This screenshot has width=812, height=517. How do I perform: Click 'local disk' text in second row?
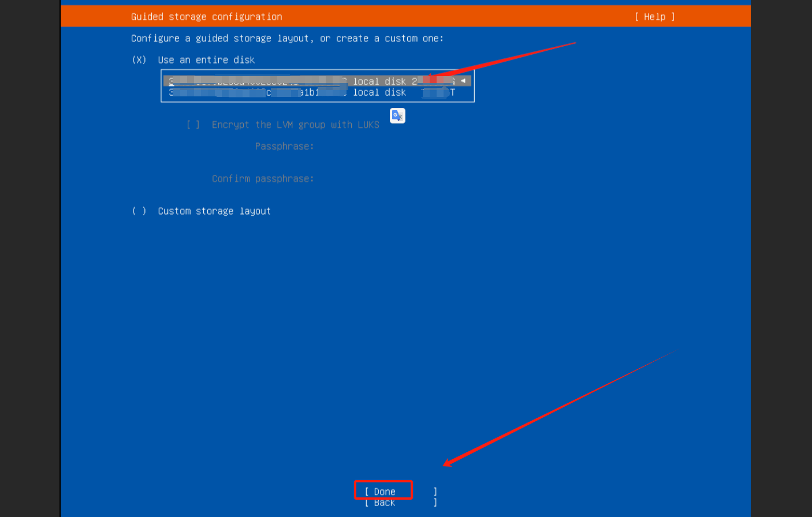[379, 92]
